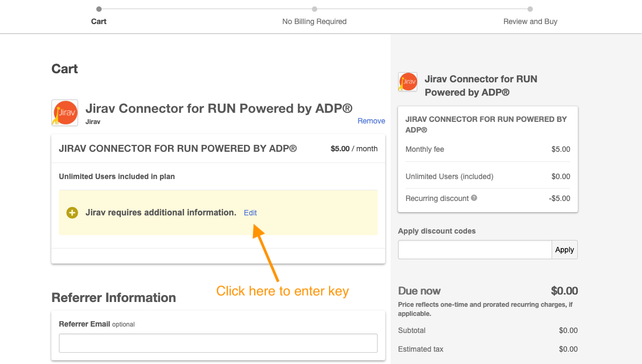Screen dimensions: 642x364
Task: Open the Recurring discount help tooltip
Action: tap(473, 198)
